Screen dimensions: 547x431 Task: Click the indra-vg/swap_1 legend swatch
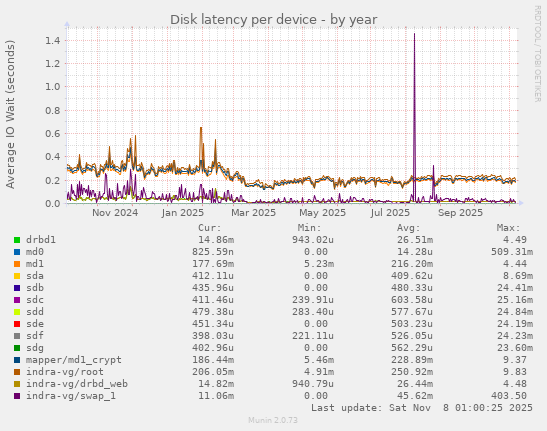point(17,396)
